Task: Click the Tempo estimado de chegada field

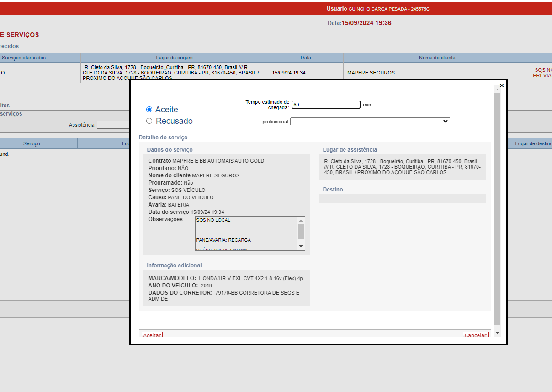Action: point(326,105)
